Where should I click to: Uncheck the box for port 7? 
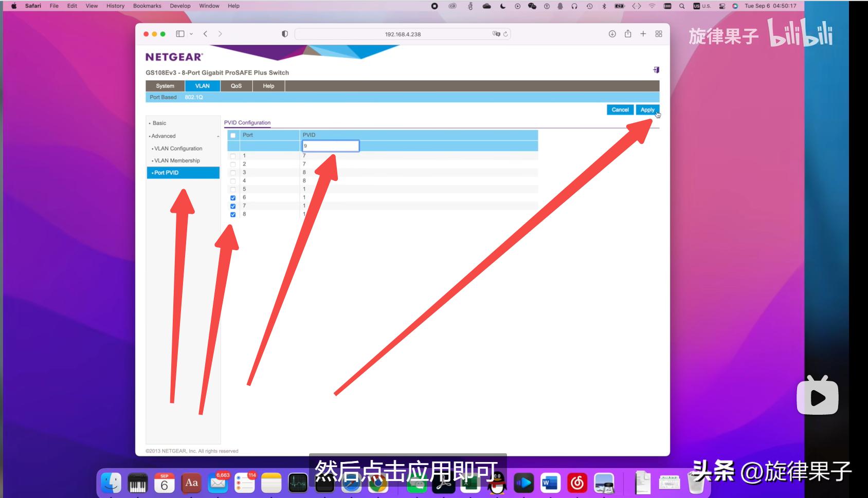click(233, 206)
